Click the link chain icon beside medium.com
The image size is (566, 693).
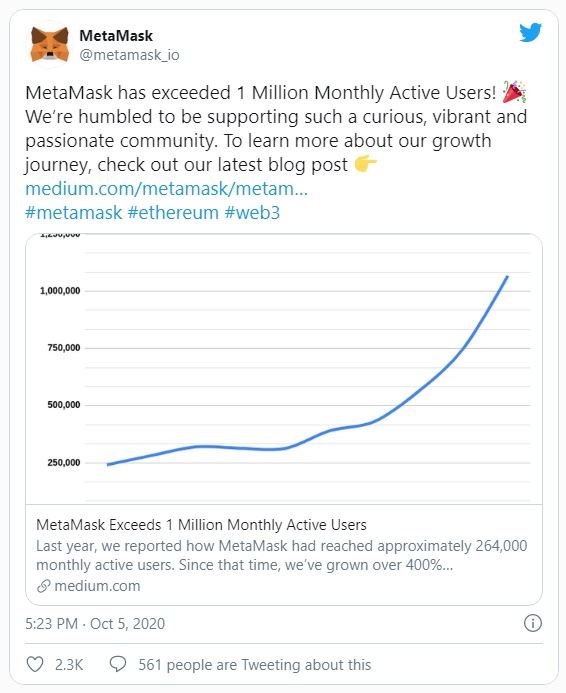pos(43,586)
